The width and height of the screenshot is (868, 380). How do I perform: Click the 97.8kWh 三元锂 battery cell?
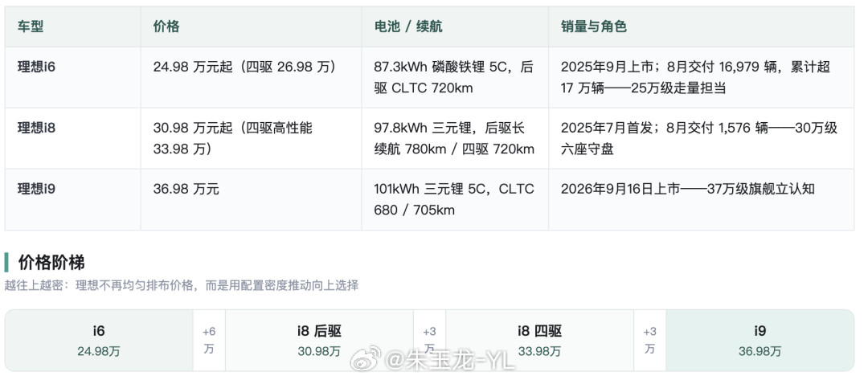[454, 138]
